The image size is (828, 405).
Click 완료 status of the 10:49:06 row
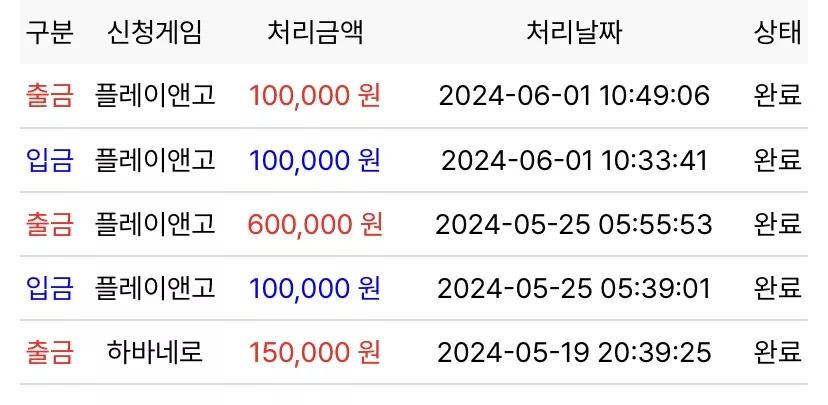point(778,96)
